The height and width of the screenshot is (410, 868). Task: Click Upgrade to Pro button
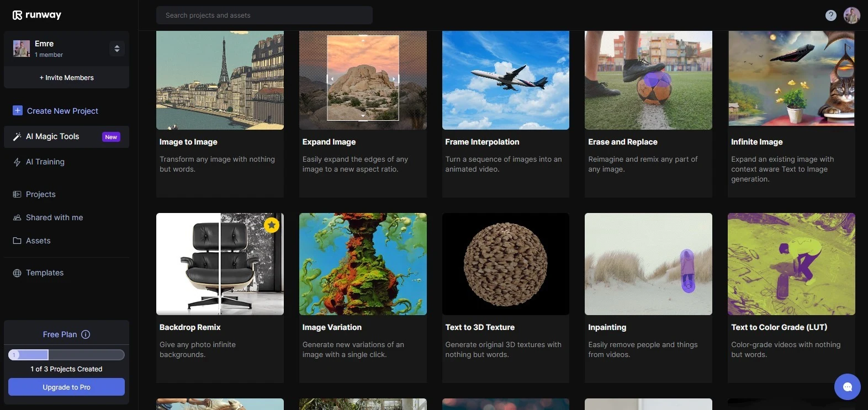point(66,387)
